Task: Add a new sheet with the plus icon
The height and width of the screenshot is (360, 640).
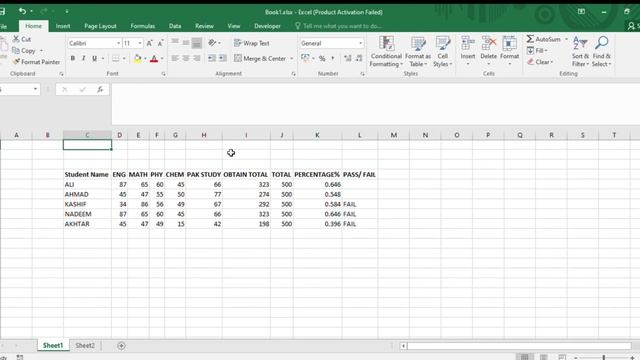Action: (x=121, y=346)
